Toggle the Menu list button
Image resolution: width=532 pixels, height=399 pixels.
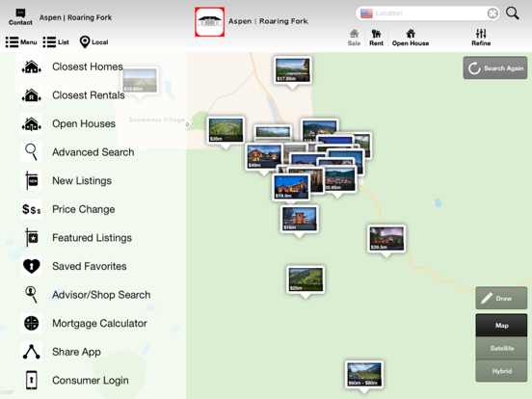click(x=21, y=42)
